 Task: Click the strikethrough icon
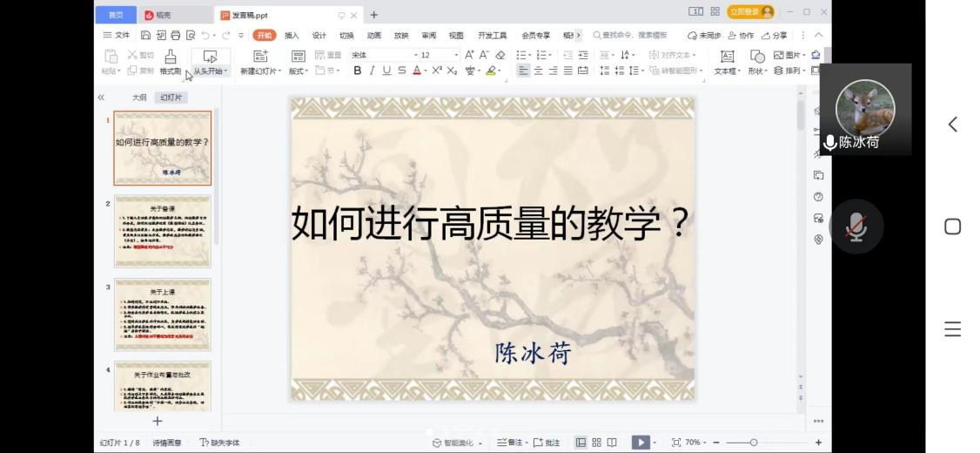[x=402, y=71]
